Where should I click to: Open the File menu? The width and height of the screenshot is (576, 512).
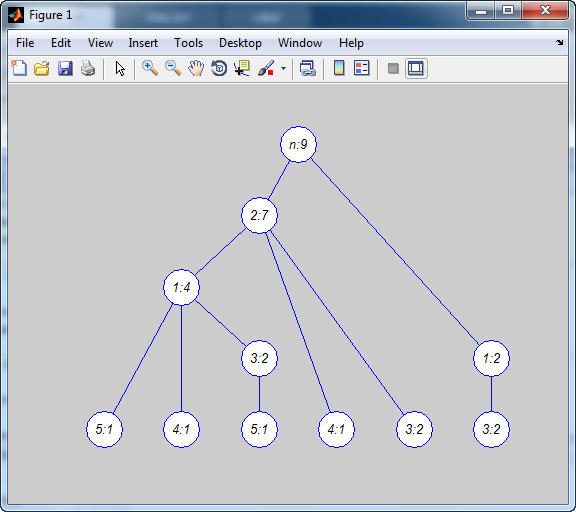tap(25, 43)
